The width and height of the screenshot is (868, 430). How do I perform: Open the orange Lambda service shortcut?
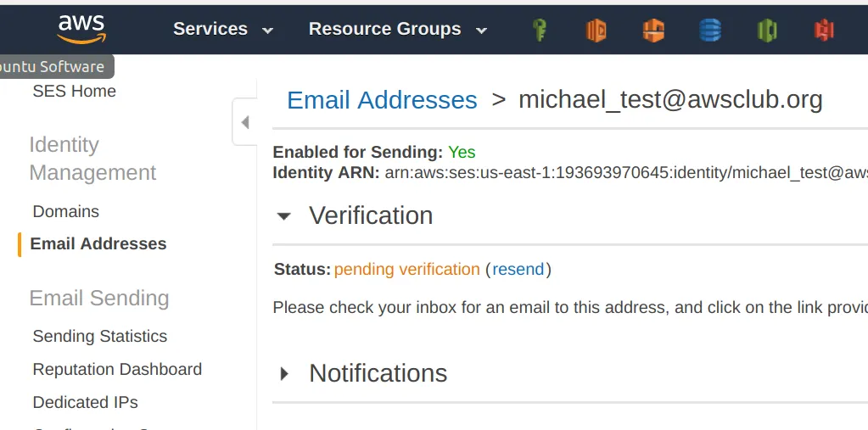596,30
